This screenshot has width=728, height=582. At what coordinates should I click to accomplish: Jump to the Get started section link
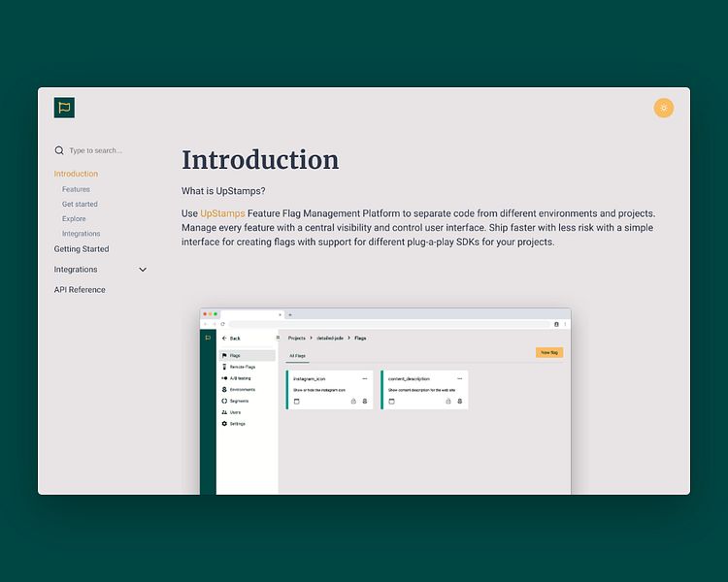[x=80, y=205]
